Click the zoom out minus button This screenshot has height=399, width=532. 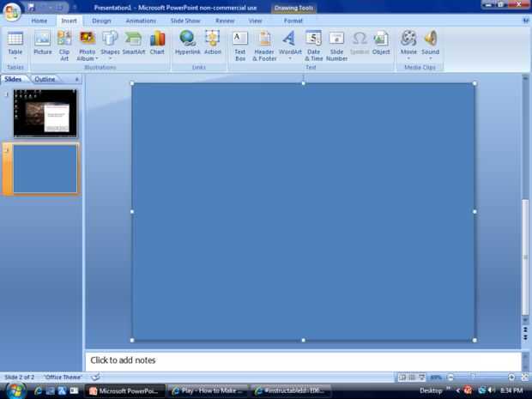click(x=450, y=377)
